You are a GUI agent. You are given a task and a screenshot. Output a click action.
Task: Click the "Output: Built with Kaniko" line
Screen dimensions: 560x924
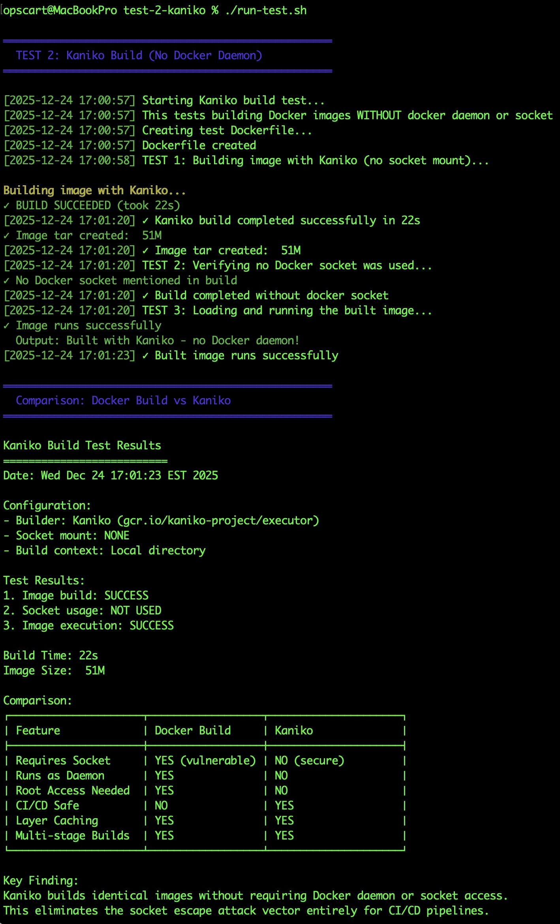(157, 340)
